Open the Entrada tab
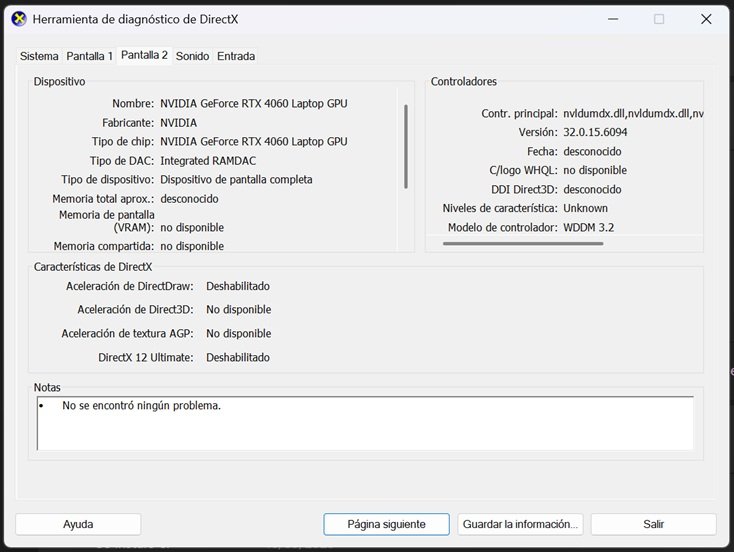 236,56
